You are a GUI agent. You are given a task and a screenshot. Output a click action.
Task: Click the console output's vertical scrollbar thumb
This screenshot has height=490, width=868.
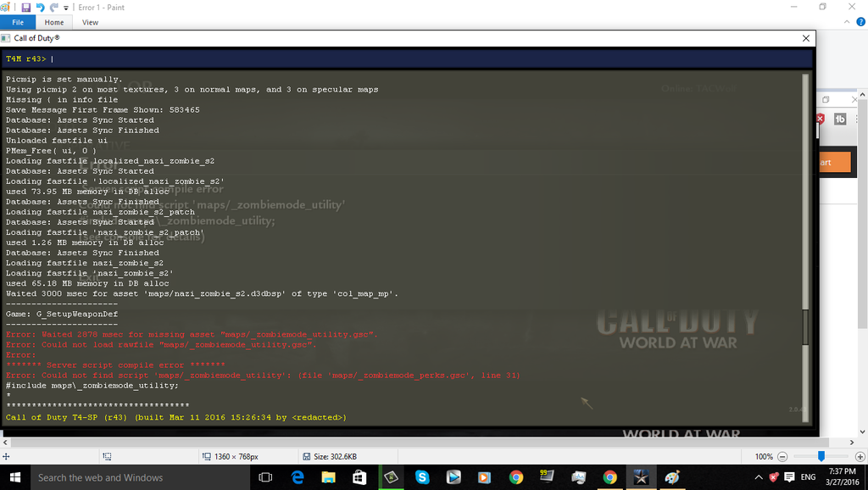pyautogui.click(x=805, y=326)
